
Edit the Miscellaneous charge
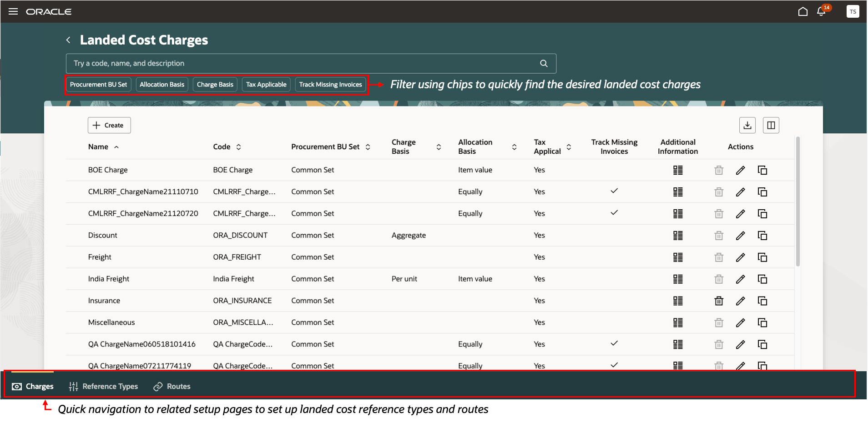741,322
